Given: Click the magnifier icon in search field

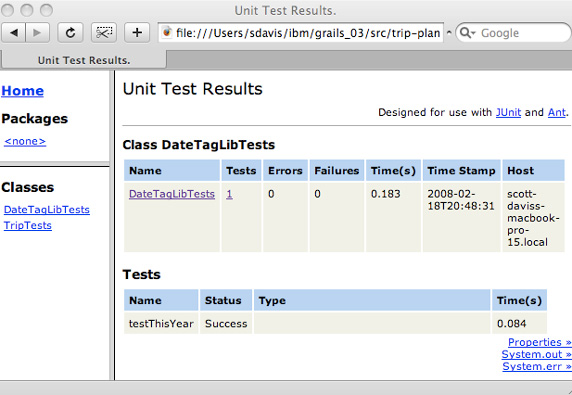Looking at the screenshot, I should click(x=464, y=33).
